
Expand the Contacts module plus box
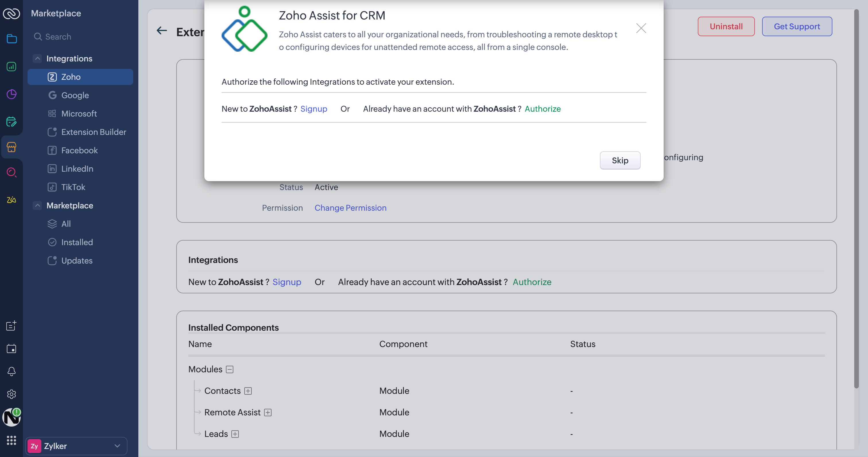pos(248,391)
